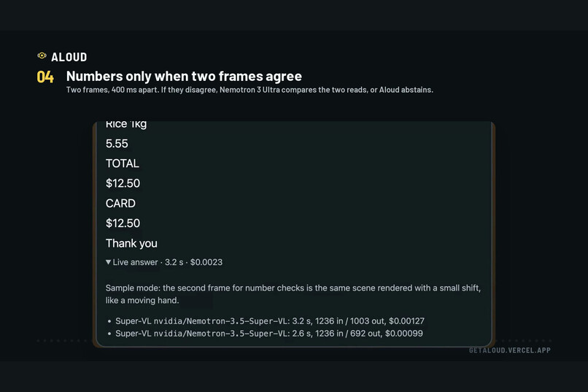Click the yellow 04 slide number
Viewport: 588px width, 392px height.
click(x=45, y=77)
